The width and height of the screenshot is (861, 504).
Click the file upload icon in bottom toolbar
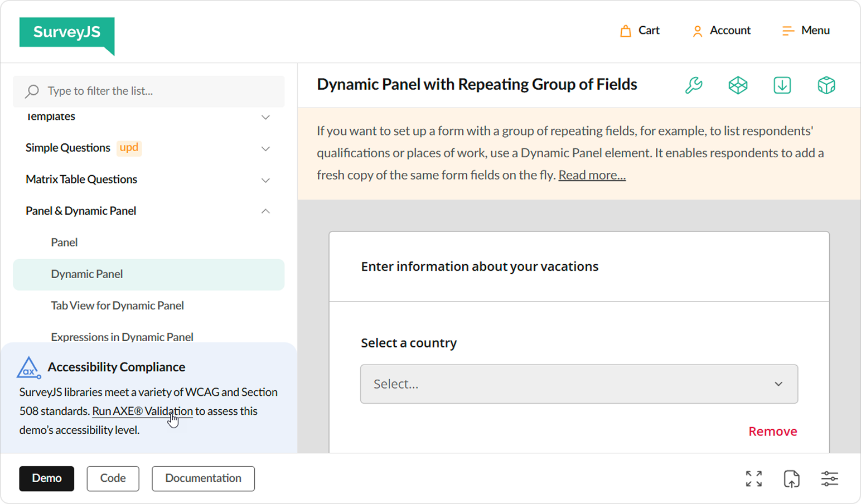coord(791,478)
